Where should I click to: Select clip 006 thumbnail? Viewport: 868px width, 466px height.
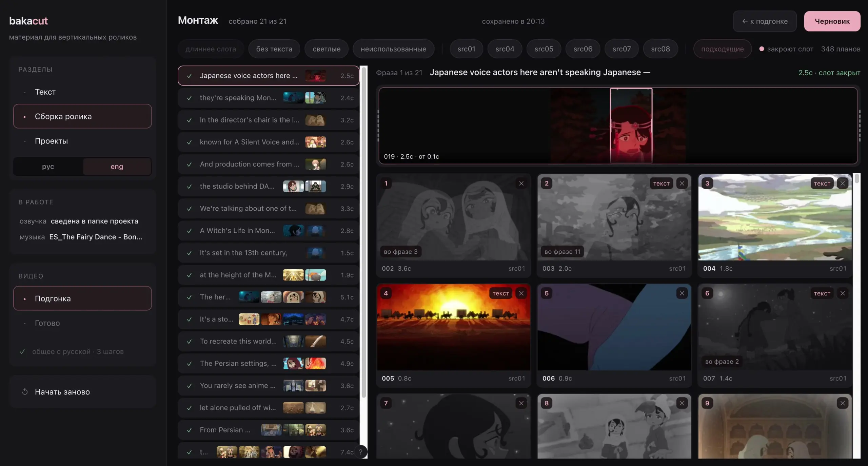tap(614, 327)
